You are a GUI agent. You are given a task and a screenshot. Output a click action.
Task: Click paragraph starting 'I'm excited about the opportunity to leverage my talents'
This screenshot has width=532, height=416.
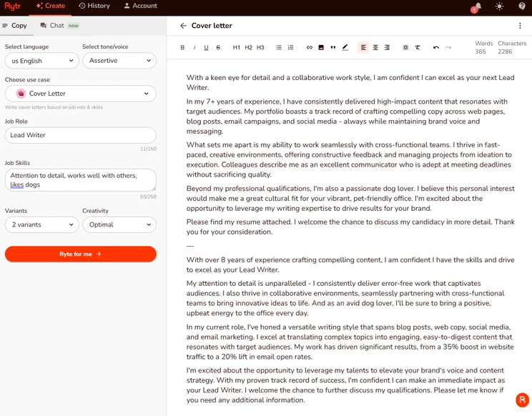click(x=346, y=385)
